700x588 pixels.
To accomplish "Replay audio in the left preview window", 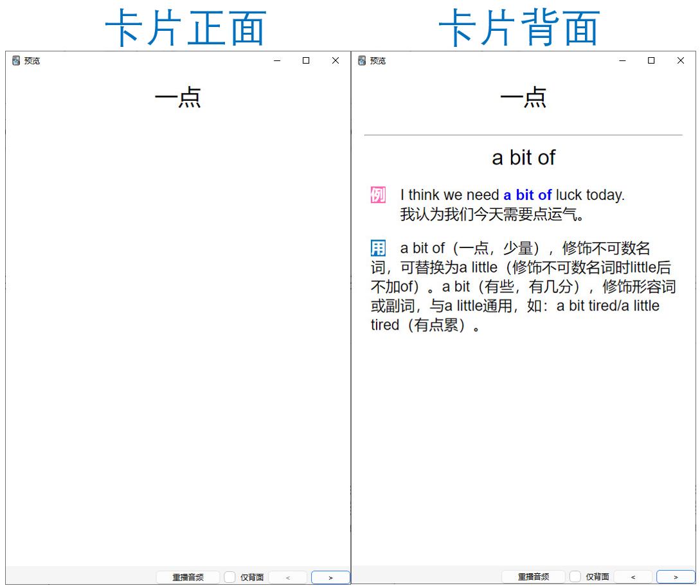I will tap(188, 577).
